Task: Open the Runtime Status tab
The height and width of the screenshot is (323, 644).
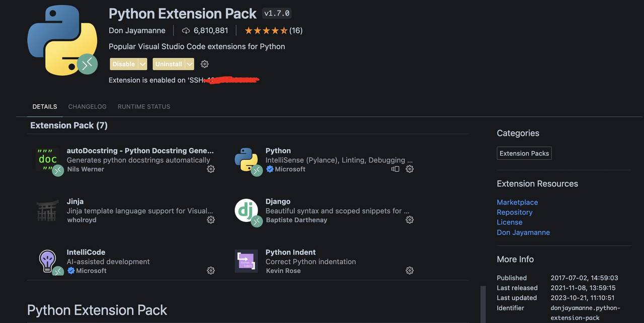Action: (x=144, y=107)
